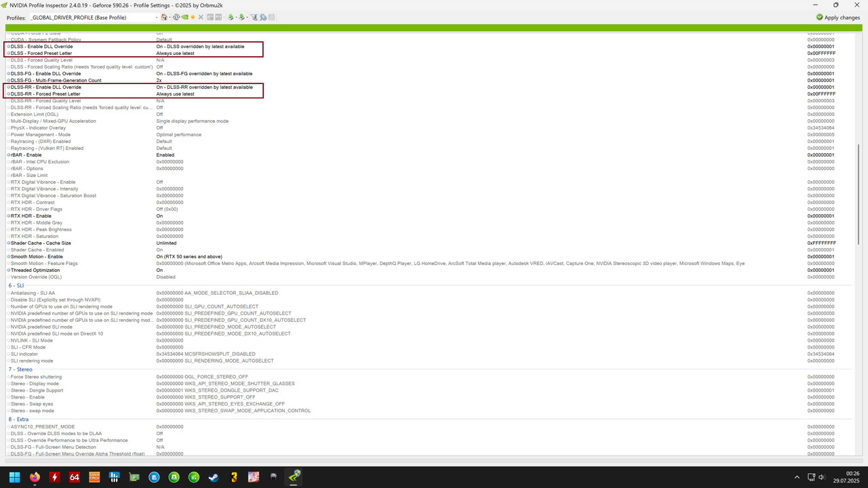
Task: Click the speaker volume icon in the tray
Action: click(822, 477)
